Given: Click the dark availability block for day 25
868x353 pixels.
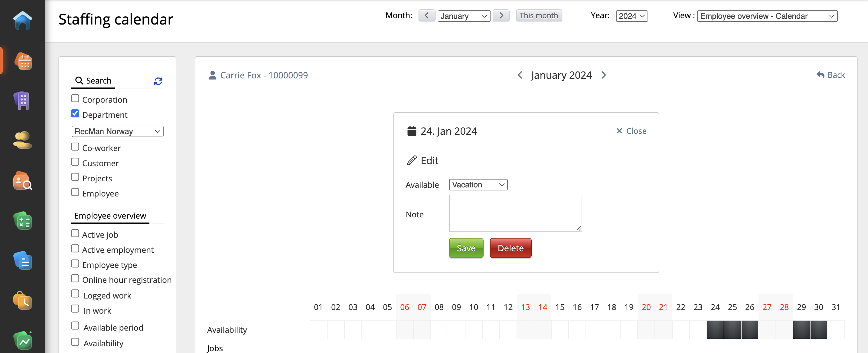Looking at the screenshot, I should point(732,329).
